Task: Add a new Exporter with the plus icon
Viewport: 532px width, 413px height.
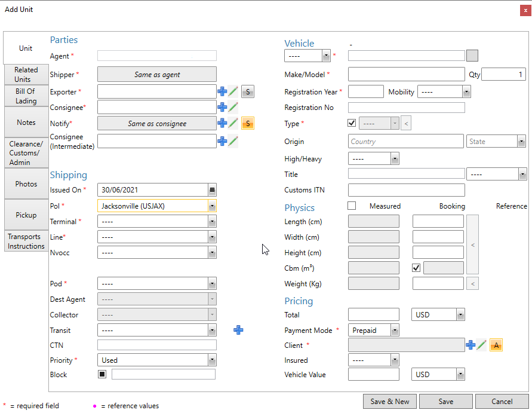Action: pos(224,91)
